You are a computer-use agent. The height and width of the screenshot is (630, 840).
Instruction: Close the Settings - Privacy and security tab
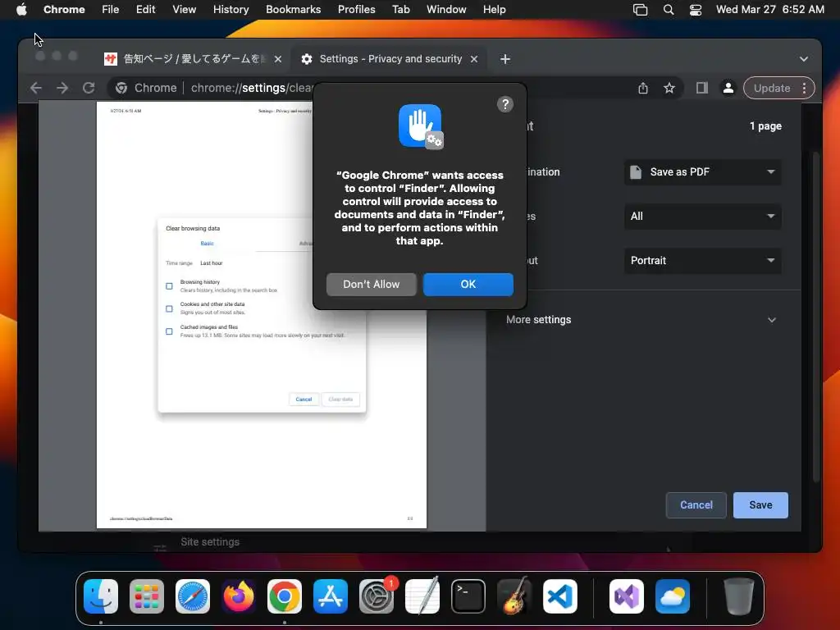coord(473,59)
